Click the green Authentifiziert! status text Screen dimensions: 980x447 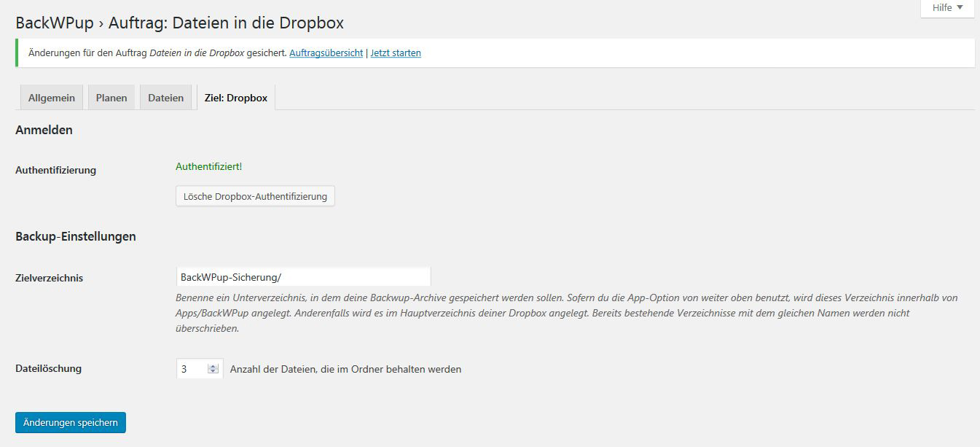tap(209, 167)
